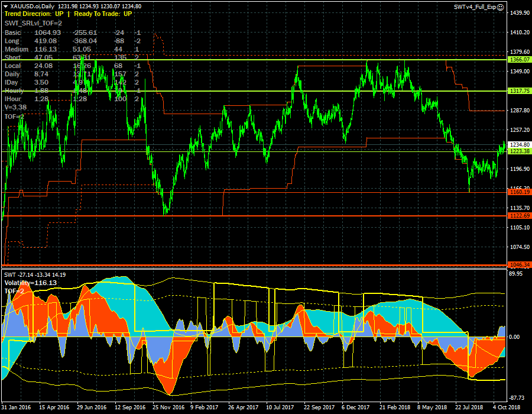This screenshot has height=414, width=532.
Task: Click the Ready To Trade: UP status text
Action: pos(103,14)
